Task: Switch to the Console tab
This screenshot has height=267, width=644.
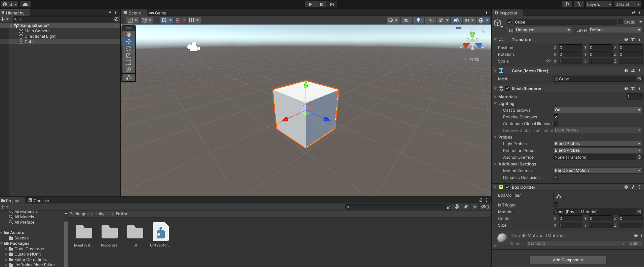Action: (39, 201)
